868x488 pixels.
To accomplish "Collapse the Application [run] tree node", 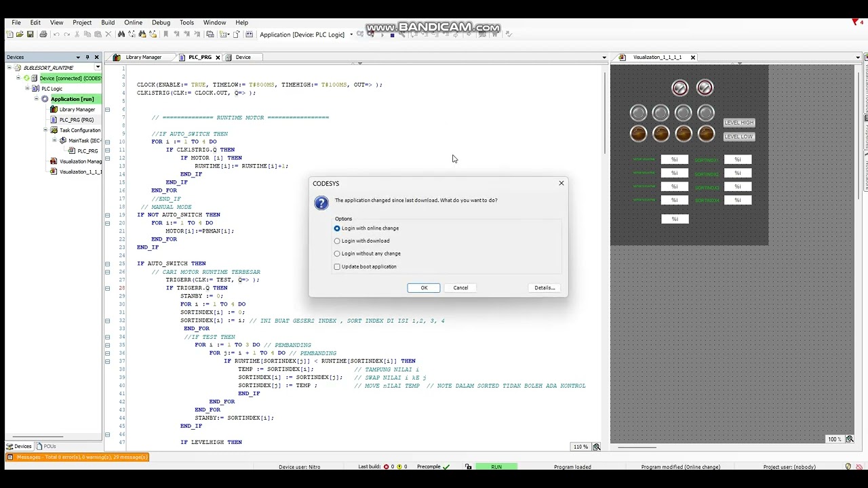I will tap(36, 99).
